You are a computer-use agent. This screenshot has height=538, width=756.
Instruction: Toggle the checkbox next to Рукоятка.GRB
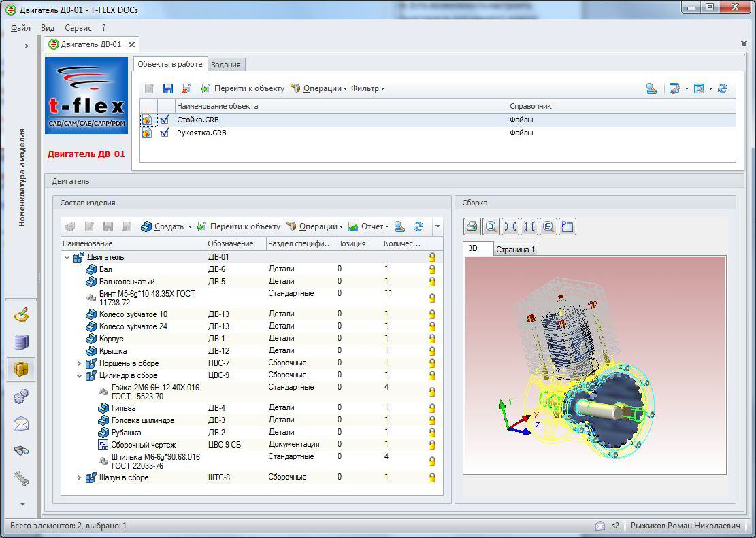164,133
